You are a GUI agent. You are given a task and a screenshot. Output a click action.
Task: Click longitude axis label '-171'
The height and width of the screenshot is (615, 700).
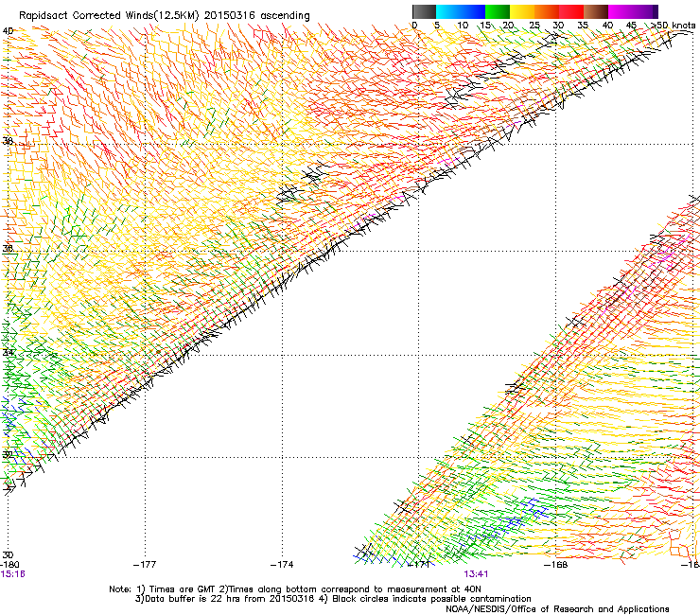419,565
